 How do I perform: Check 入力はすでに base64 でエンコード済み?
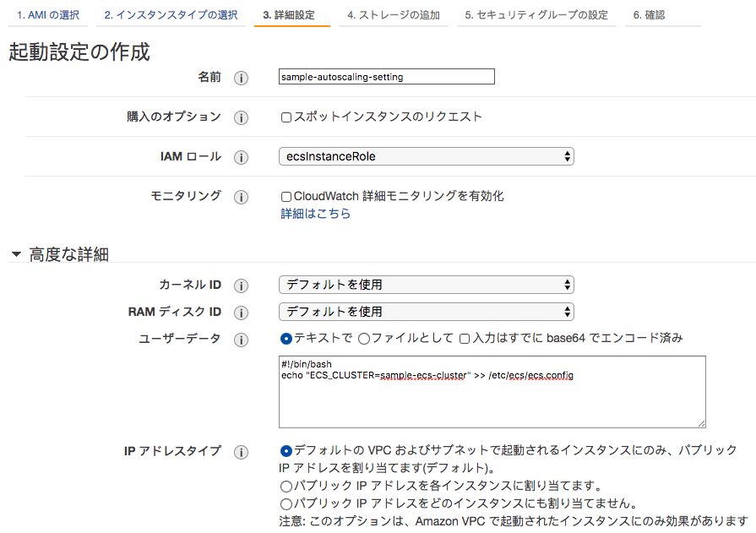(465, 339)
